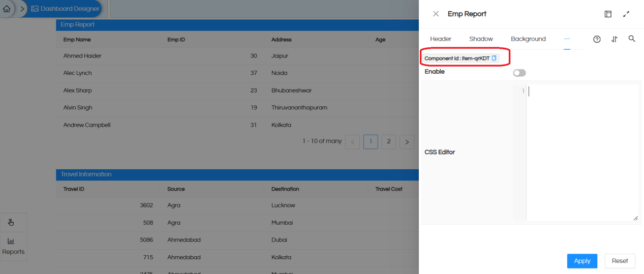The image size is (644, 274).
Task: Search properties with magnifier icon
Action: click(632, 39)
